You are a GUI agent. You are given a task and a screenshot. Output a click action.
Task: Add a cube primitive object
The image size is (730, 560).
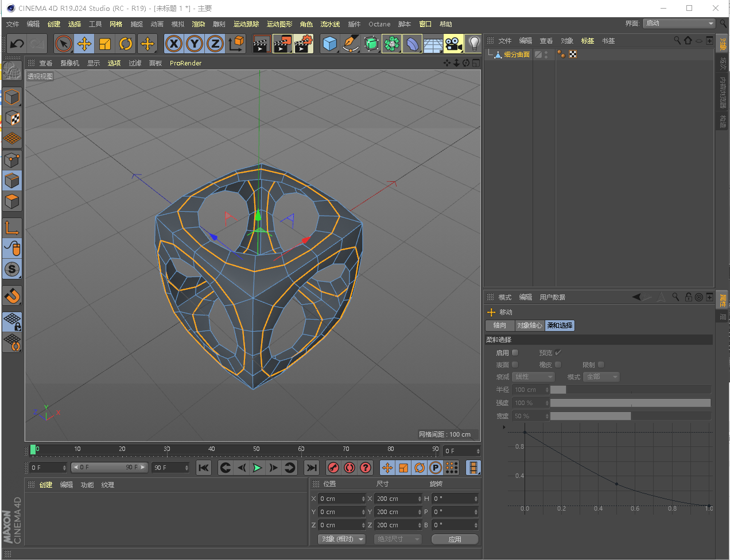pos(329,44)
